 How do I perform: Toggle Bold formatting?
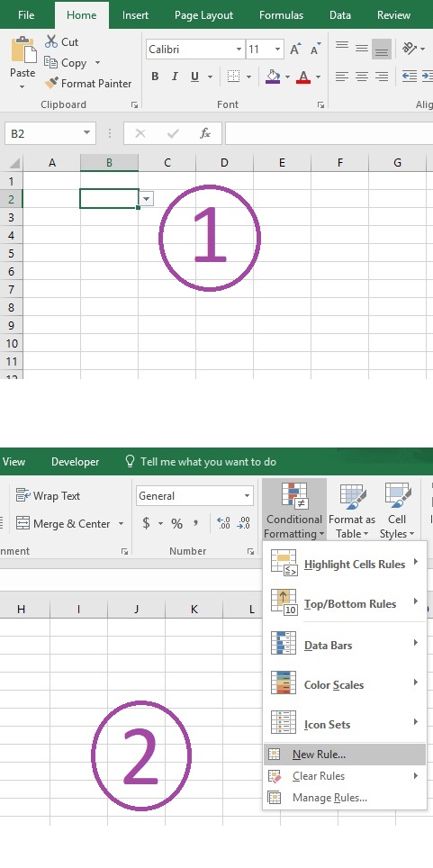click(155, 77)
